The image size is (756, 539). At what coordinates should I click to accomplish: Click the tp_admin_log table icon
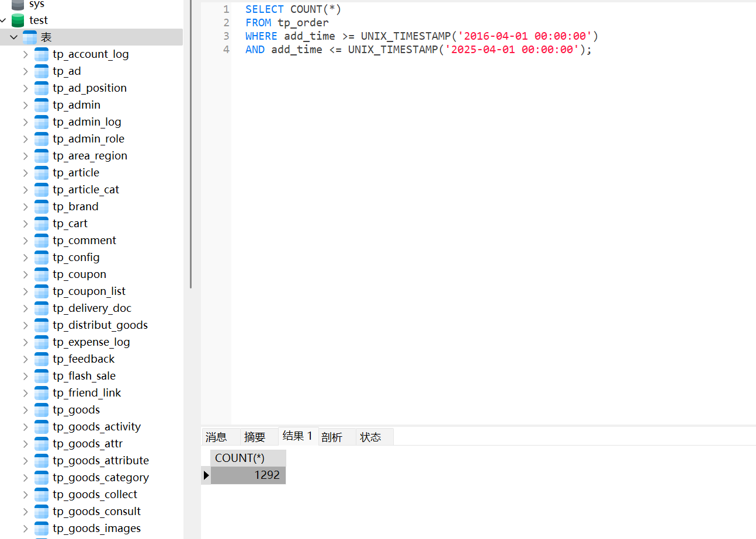[x=41, y=122]
